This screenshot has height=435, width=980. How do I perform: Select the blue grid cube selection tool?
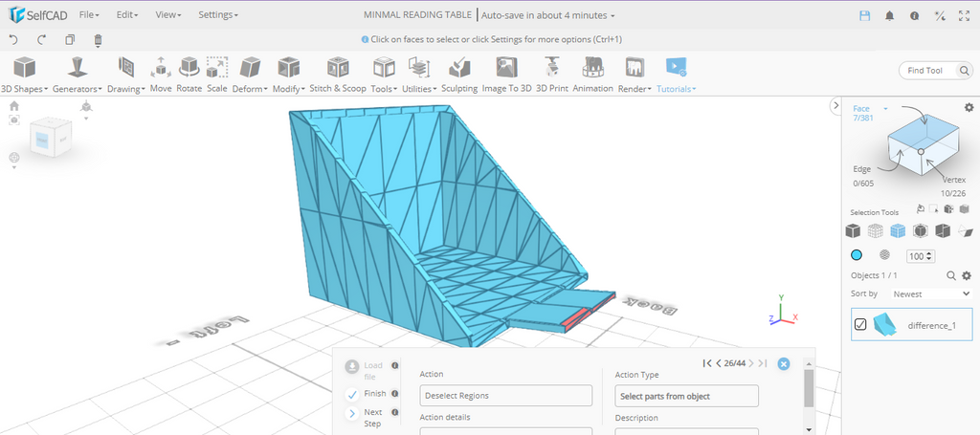[x=898, y=231]
